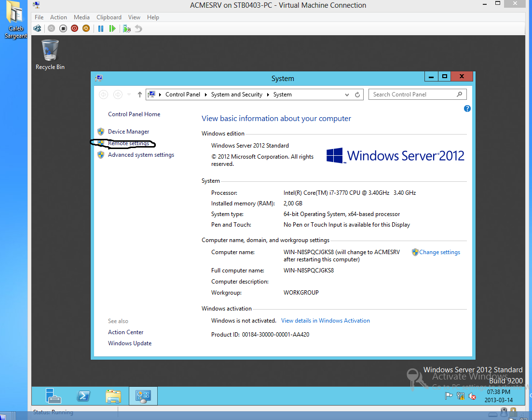Open the recent locations dropdown arrow

click(x=129, y=95)
